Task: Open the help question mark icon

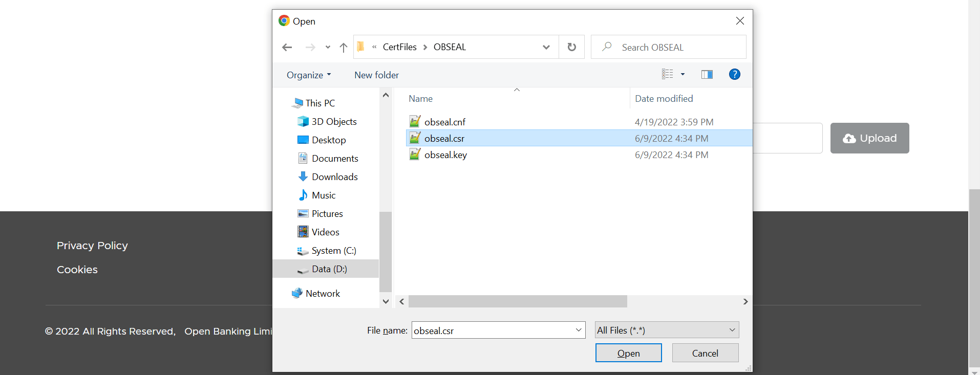Action: coord(734,75)
